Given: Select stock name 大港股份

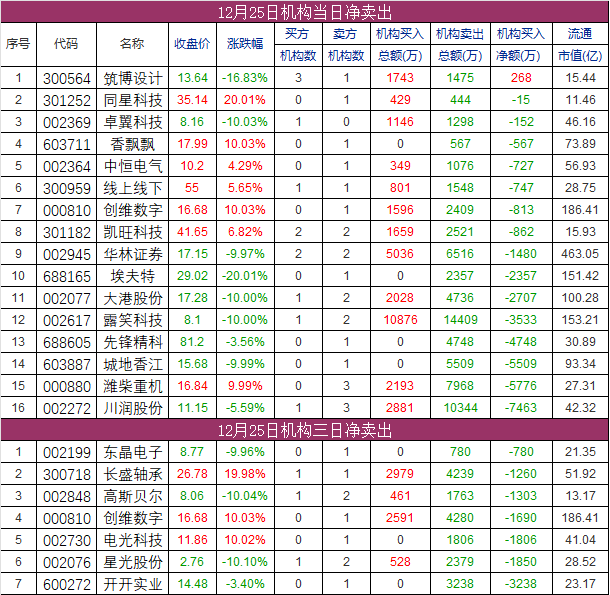Looking at the screenshot, I should pos(133,298).
